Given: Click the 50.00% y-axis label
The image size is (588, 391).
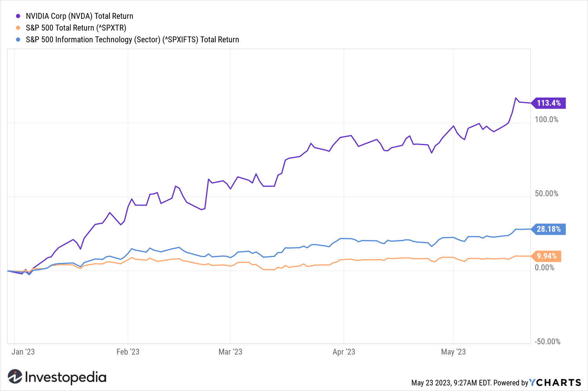Looking at the screenshot, I should coord(546,194).
